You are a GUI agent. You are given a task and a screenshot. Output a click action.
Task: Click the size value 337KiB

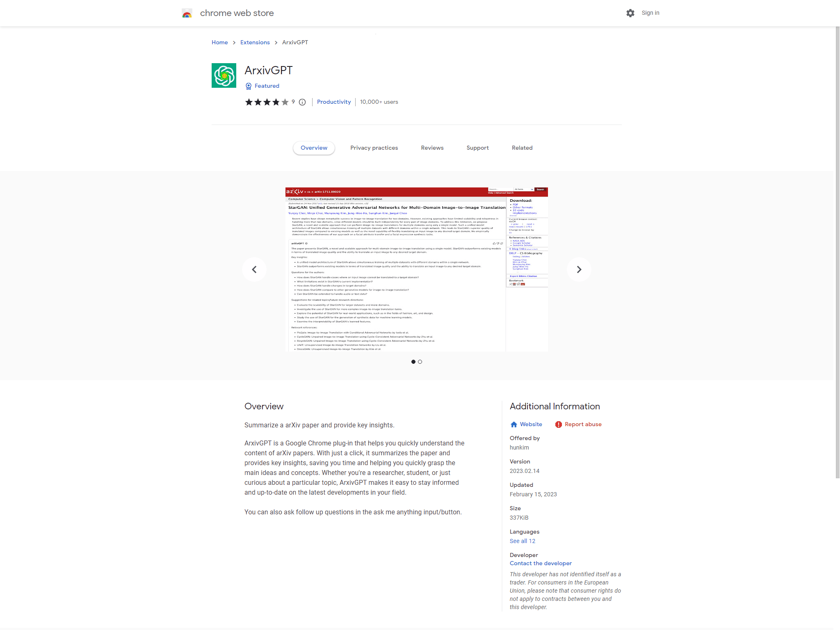(x=519, y=518)
